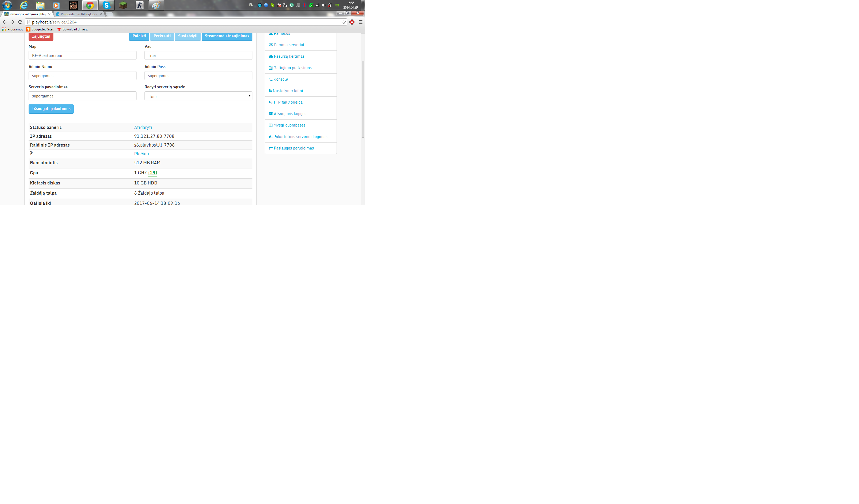
Task: Restart the server with Perkrauti
Action: pyautogui.click(x=162, y=37)
